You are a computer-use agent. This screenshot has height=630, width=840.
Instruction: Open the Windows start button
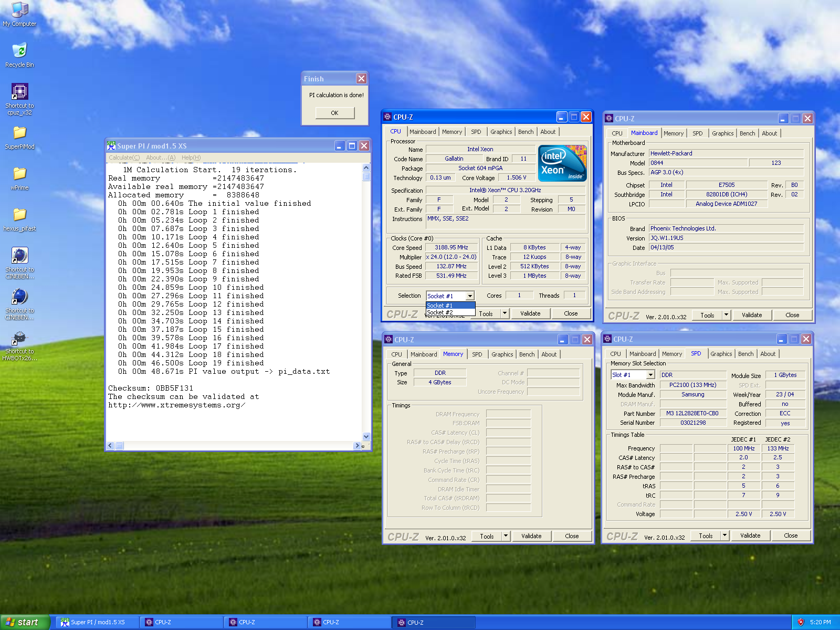[25, 622]
